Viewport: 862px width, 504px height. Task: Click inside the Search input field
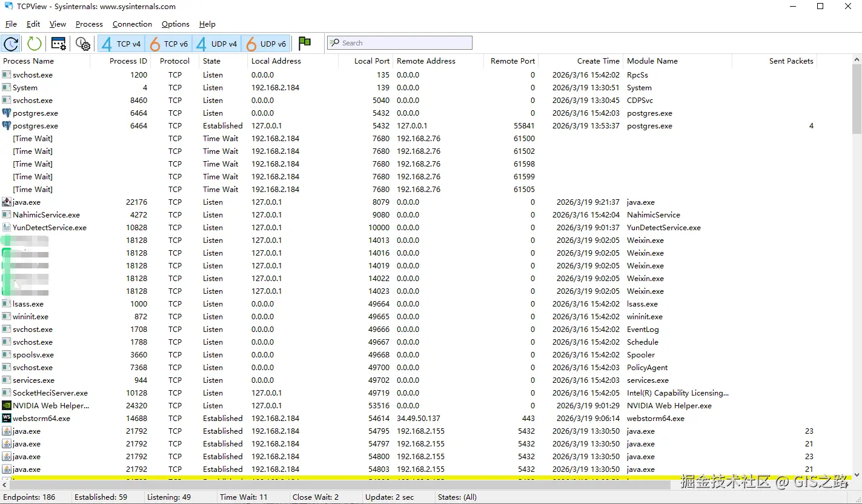400,43
